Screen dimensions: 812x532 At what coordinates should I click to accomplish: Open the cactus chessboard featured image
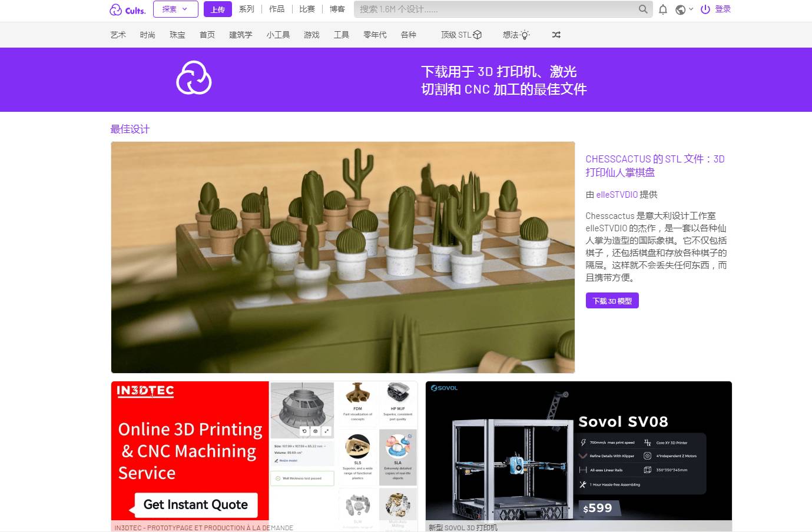(342, 257)
